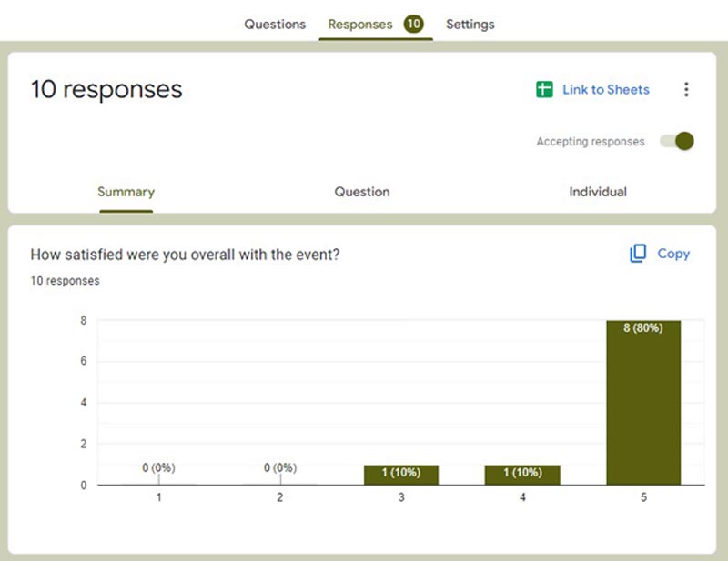The width and height of the screenshot is (728, 561).
Task: Switch to the Questions tab
Action: pyautogui.click(x=275, y=25)
